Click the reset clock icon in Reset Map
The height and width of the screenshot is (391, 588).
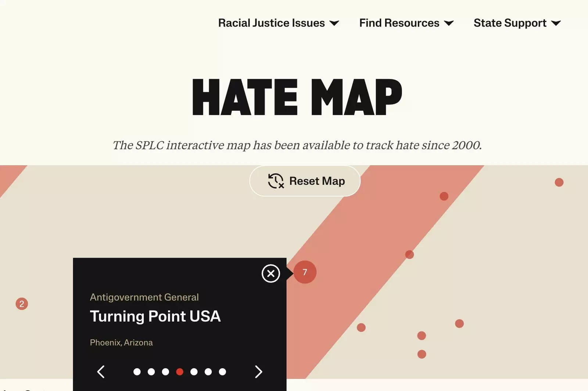point(275,181)
